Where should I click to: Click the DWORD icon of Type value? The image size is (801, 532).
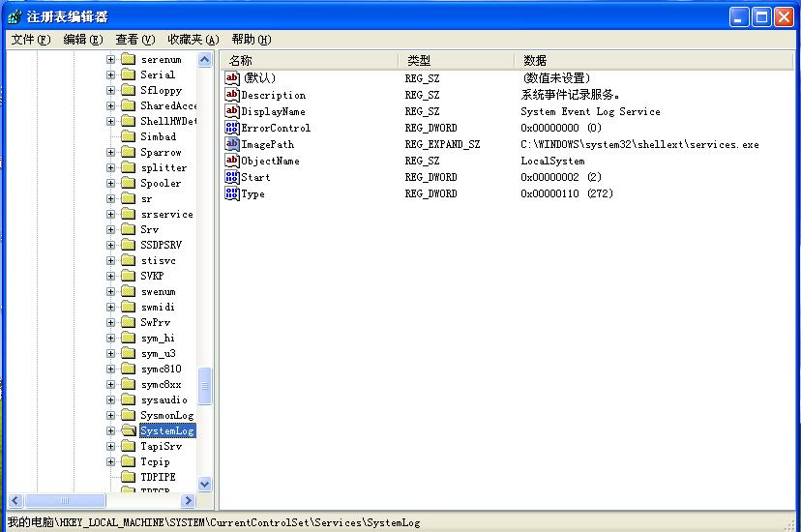pyautogui.click(x=232, y=193)
